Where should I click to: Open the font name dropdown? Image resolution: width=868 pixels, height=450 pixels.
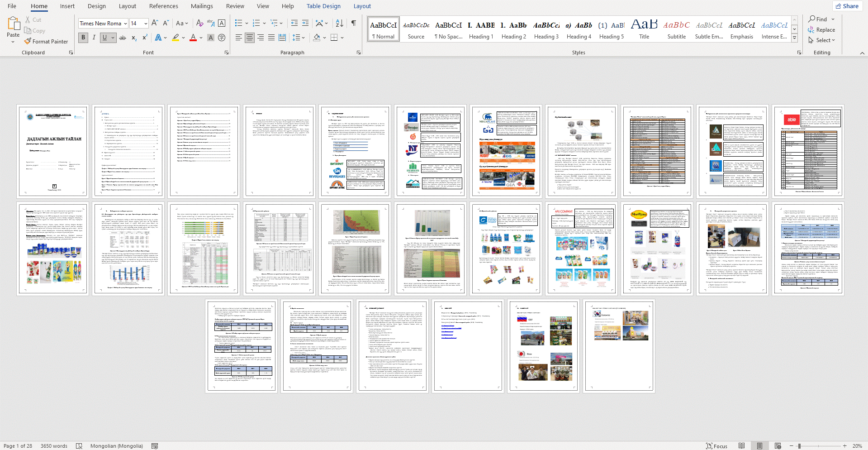point(125,24)
